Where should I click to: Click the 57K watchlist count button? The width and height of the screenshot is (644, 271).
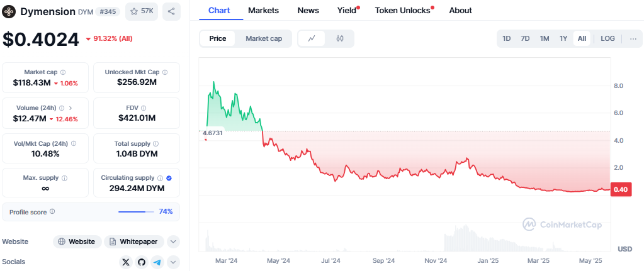142,11
